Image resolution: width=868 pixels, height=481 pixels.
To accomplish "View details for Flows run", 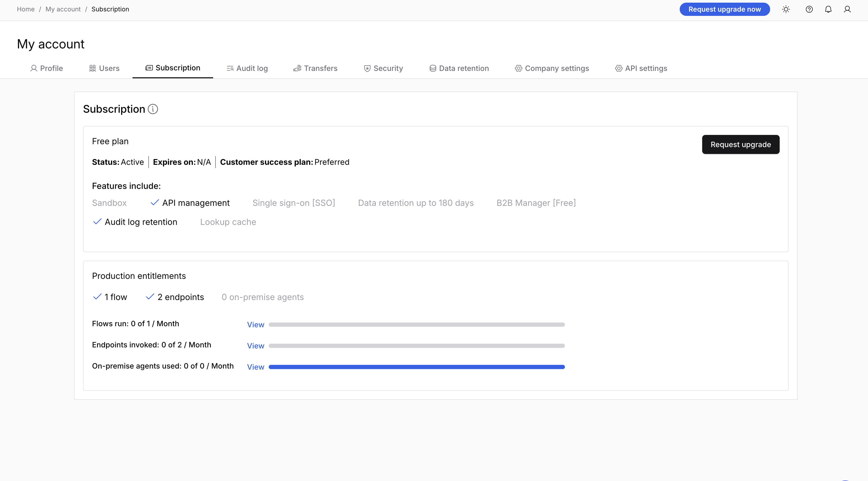I will click(x=255, y=325).
